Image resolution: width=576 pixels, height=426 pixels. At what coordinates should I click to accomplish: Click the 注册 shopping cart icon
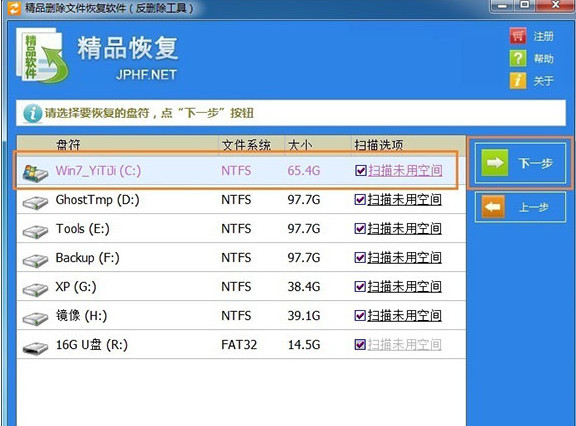518,36
